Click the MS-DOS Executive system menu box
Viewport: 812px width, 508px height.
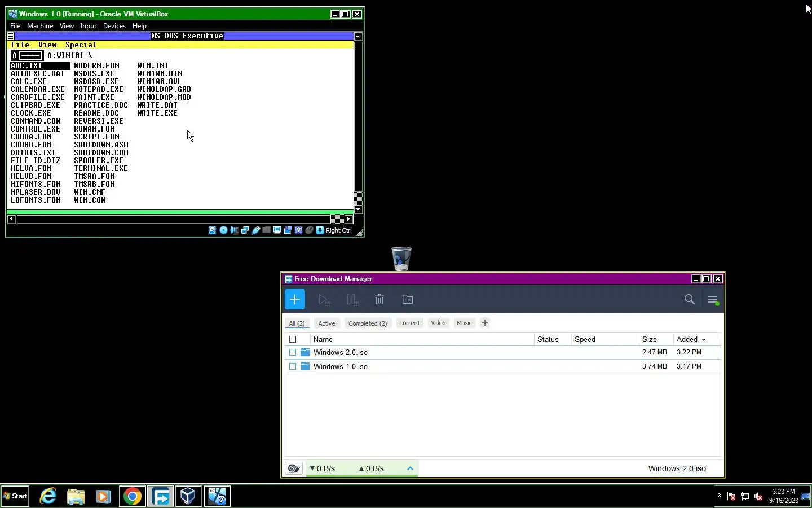pyautogui.click(x=11, y=36)
